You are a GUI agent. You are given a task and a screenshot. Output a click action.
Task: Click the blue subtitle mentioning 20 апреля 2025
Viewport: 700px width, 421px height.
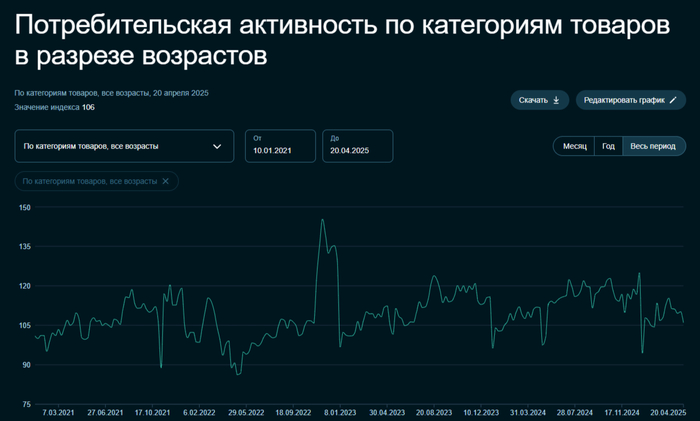tap(111, 92)
